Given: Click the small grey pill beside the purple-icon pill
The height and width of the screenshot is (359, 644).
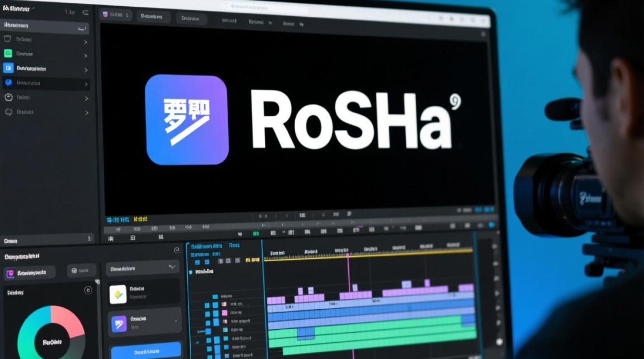Looking at the screenshot, I should [x=81, y=271].
